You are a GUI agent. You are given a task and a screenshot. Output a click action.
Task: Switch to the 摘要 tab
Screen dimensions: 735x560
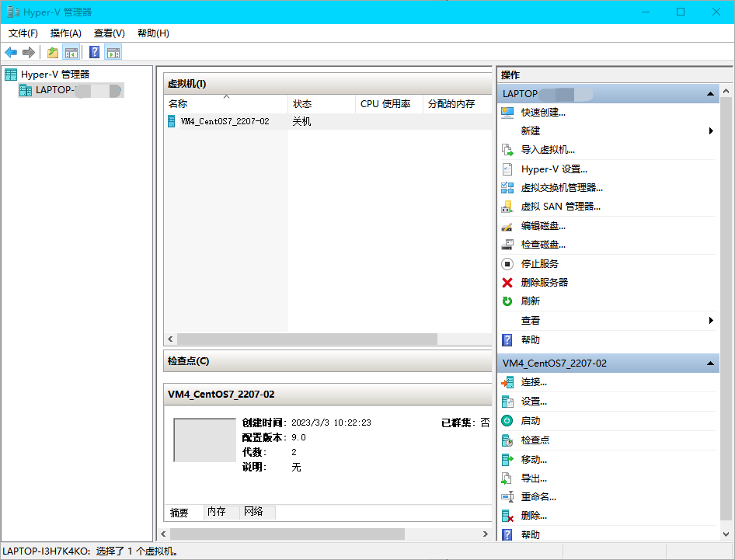point(179,513)
